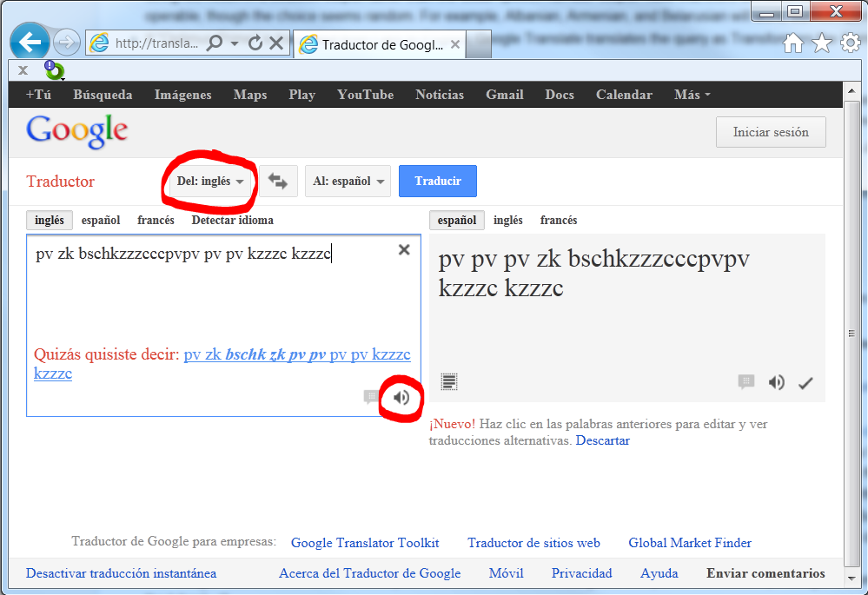Listen to the source text speaker icon

coord(401,398)
